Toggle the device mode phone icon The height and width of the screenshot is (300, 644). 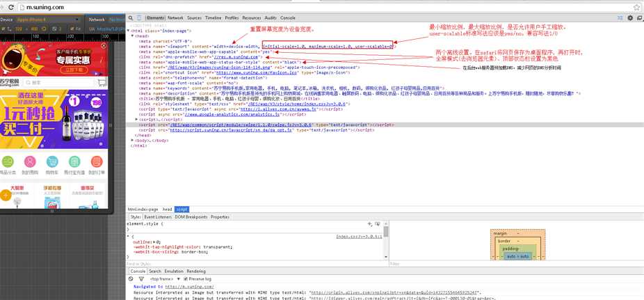(139, 18)
